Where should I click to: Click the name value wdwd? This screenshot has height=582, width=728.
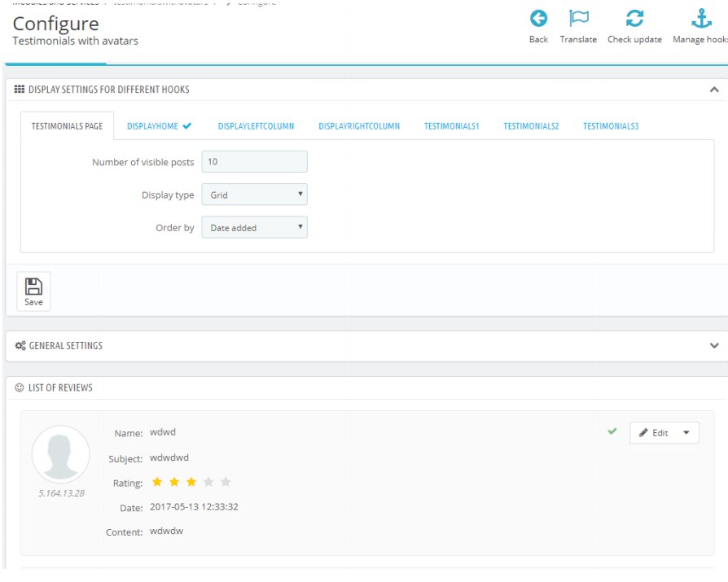[163, 432]
